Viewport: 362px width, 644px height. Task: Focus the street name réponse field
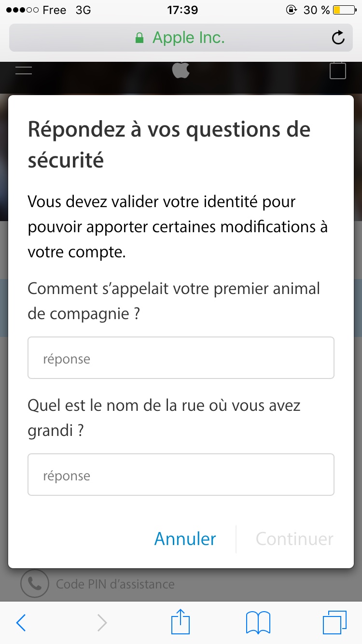[x=181, y=475]
